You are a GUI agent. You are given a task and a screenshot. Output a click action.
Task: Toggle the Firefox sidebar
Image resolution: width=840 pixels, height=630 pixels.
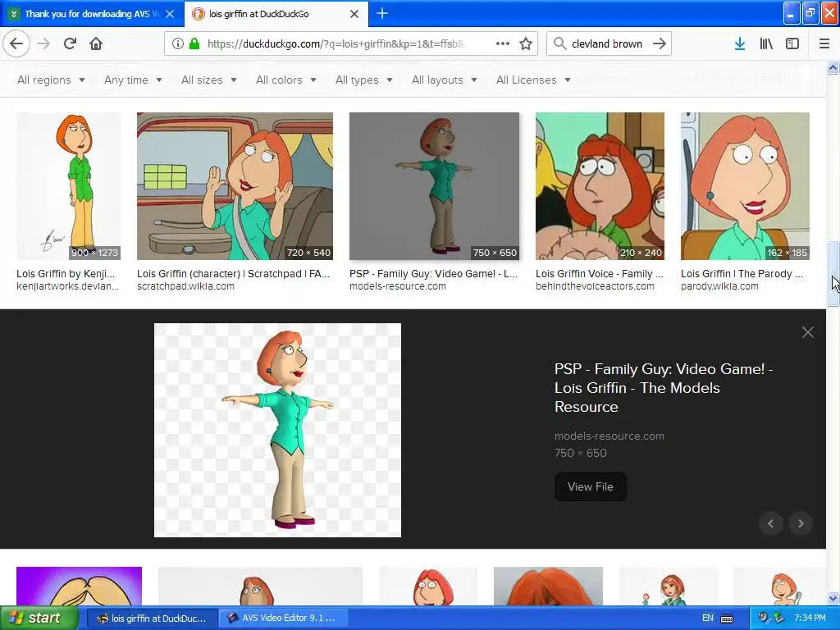(792, 43)
